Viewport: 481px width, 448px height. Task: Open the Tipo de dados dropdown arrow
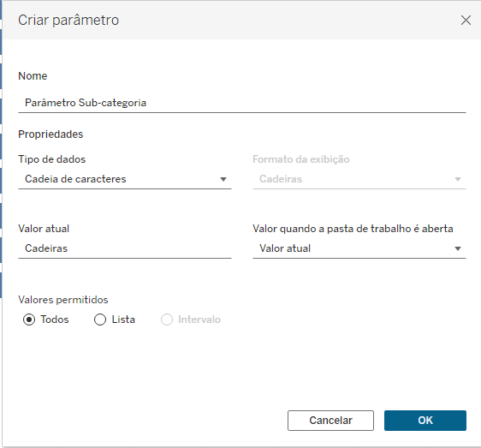click(223, 179)
